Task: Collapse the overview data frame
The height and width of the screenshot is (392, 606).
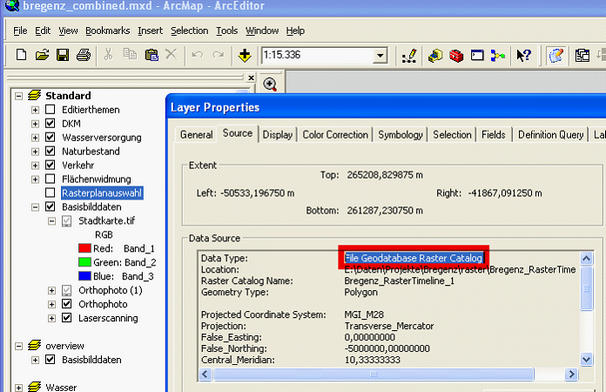Action: (x=19, y=346)
